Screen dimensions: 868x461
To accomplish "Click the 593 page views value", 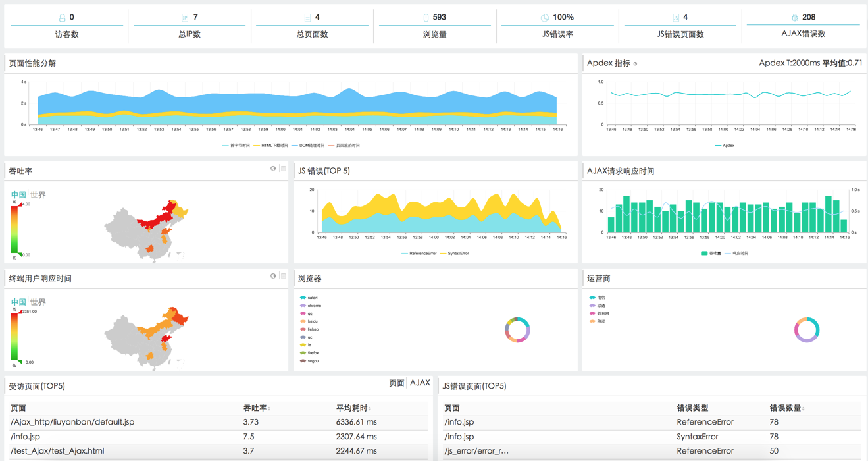I will click(x=440, y=18).
